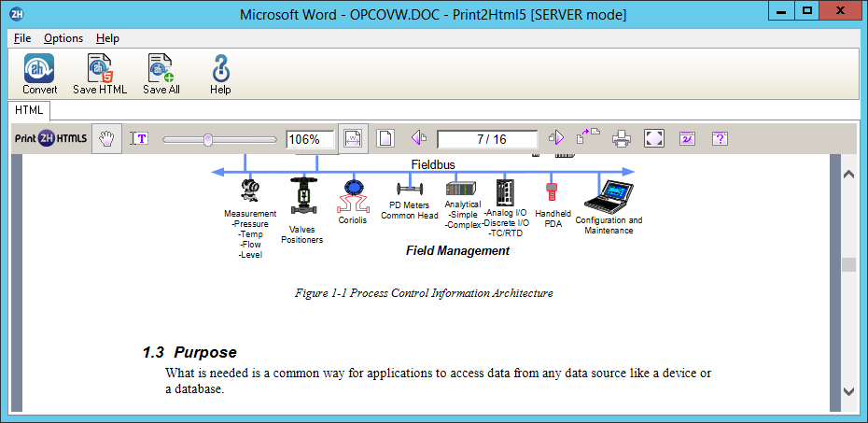Click the Analytical device icon

(x=460, y=189)
